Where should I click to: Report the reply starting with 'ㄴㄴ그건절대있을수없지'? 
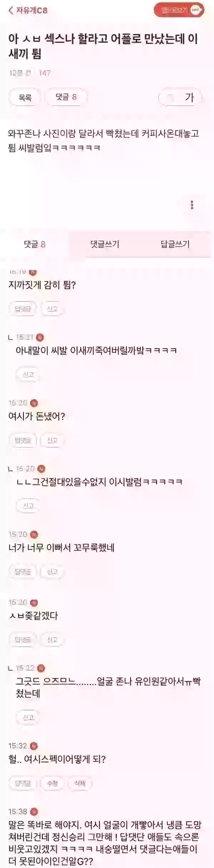click(x=28, y=506)
